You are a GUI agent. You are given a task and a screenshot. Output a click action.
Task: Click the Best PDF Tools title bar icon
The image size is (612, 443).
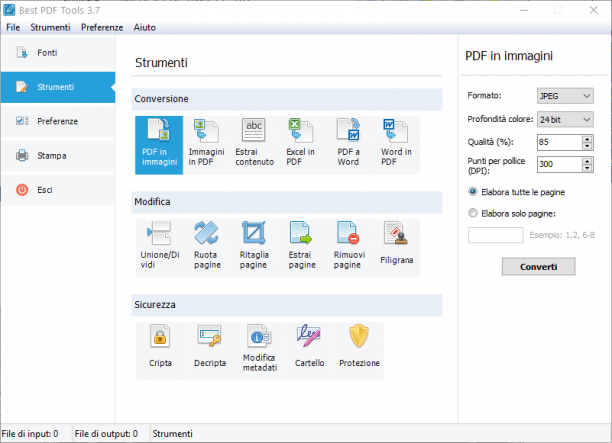(9, 10)
